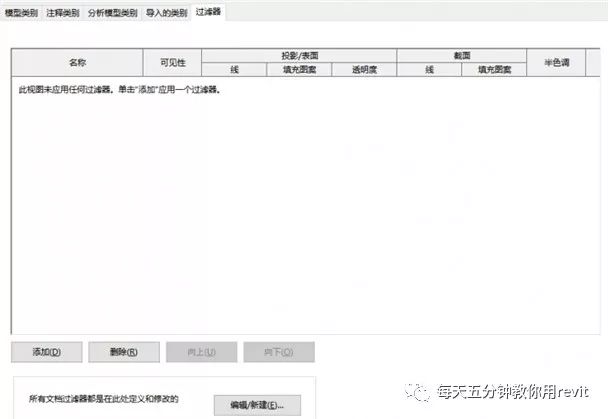The width and height of the screenshot is (608, 419).
Task: Open the 编辑/新建(E)... filter dialog
Action: pos(257,405)
